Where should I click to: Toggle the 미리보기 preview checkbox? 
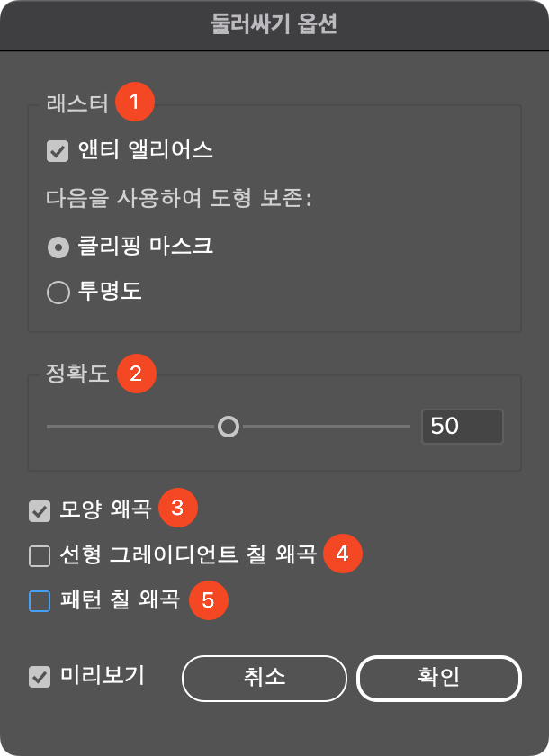click(x=40, y=678)
